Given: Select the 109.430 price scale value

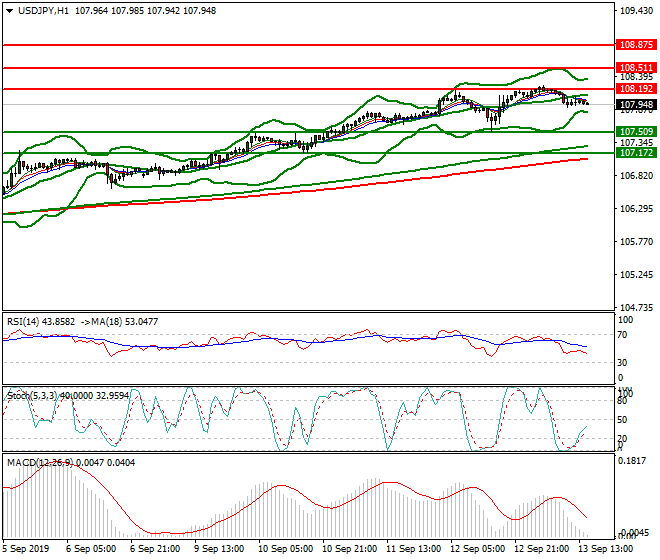Looking at the screenshot, I should pos(636,11).
